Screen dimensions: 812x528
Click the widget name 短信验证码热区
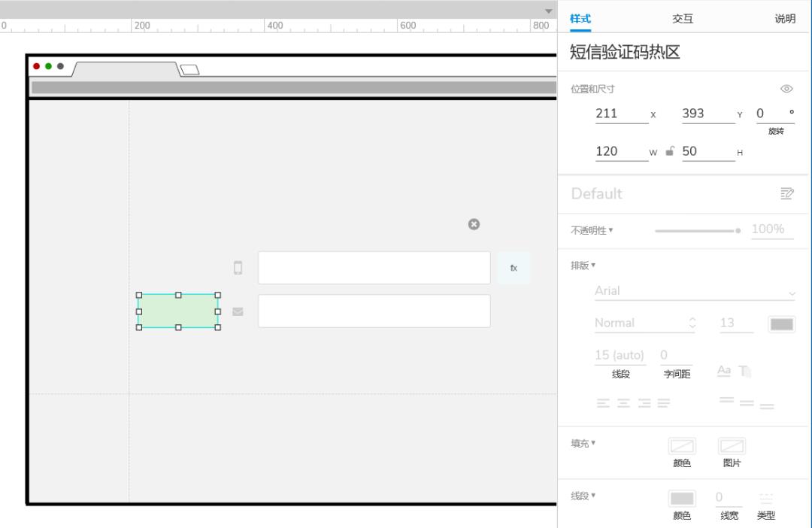point(625,52)
